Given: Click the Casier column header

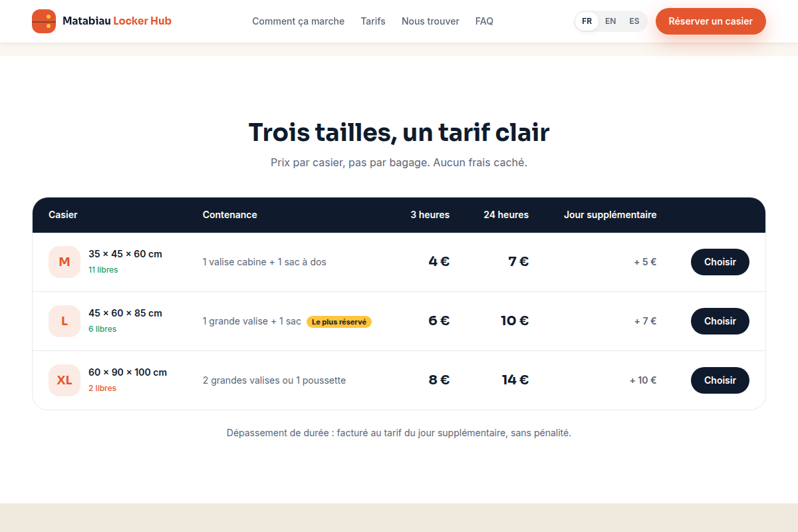Looking at the screenshot, I should (x=63, y=215).
